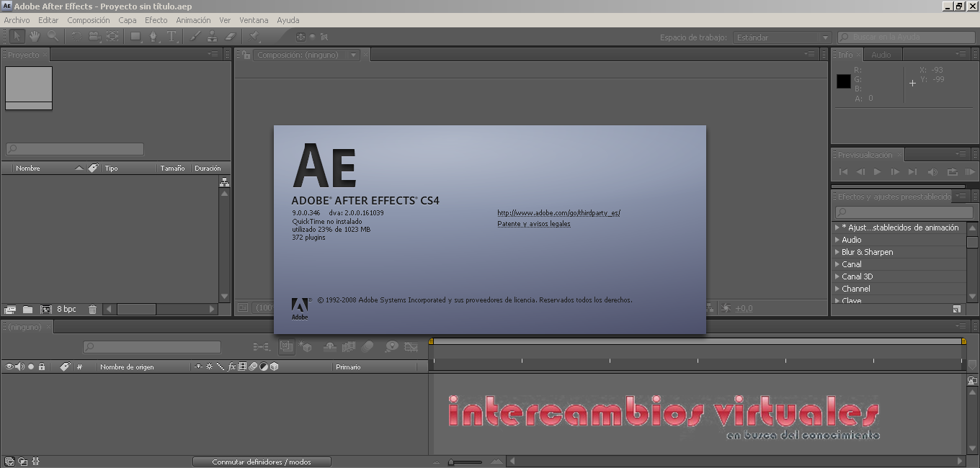The height and width of the screenshot is (468, 980).
Task: Open the Espacio de trabajo dropdown
Action: [778, 37]
